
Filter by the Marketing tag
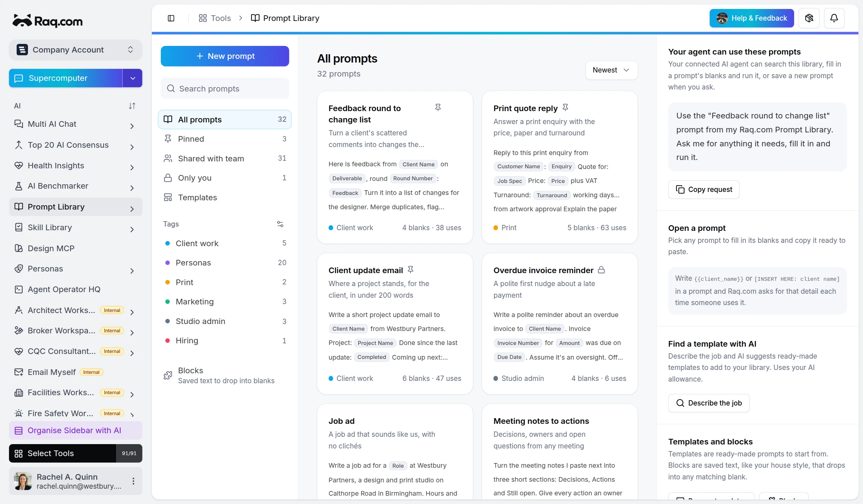coord(224,302)
